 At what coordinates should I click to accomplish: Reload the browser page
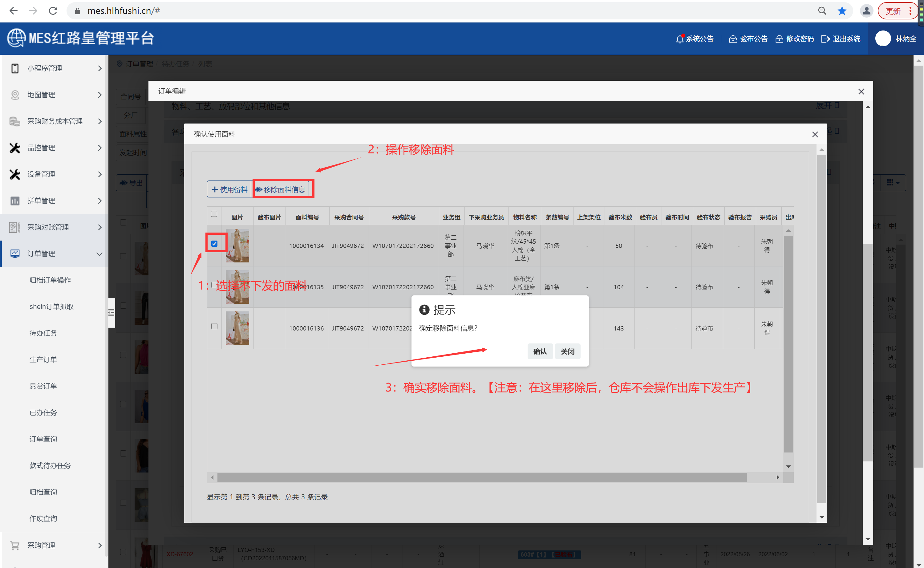tap(53, 11)
